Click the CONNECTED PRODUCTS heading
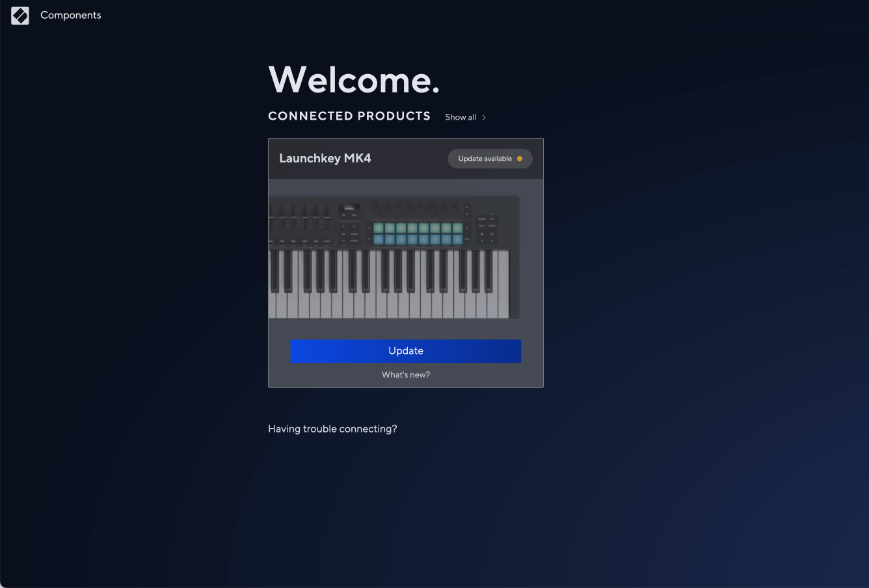Viewport: 869px width, 588px height. 349,116
